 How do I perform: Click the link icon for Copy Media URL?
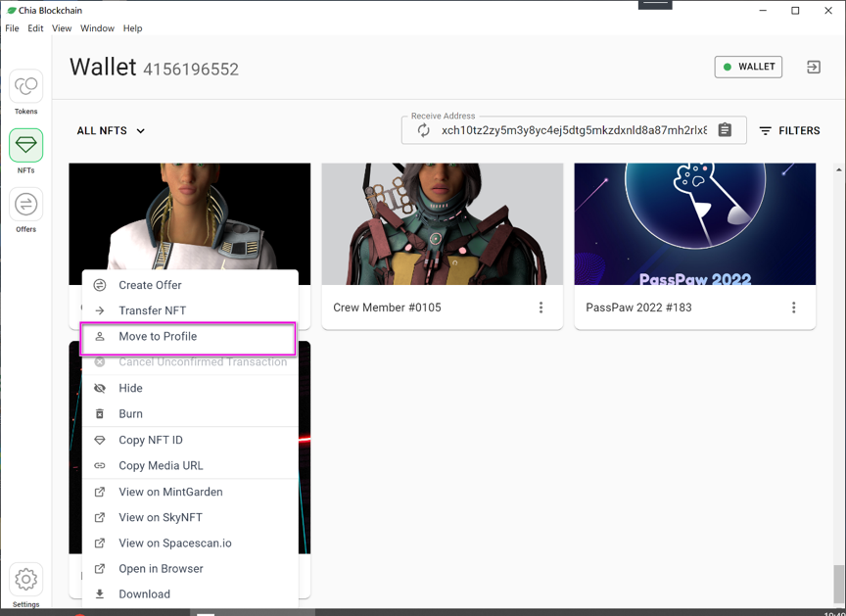100,465
